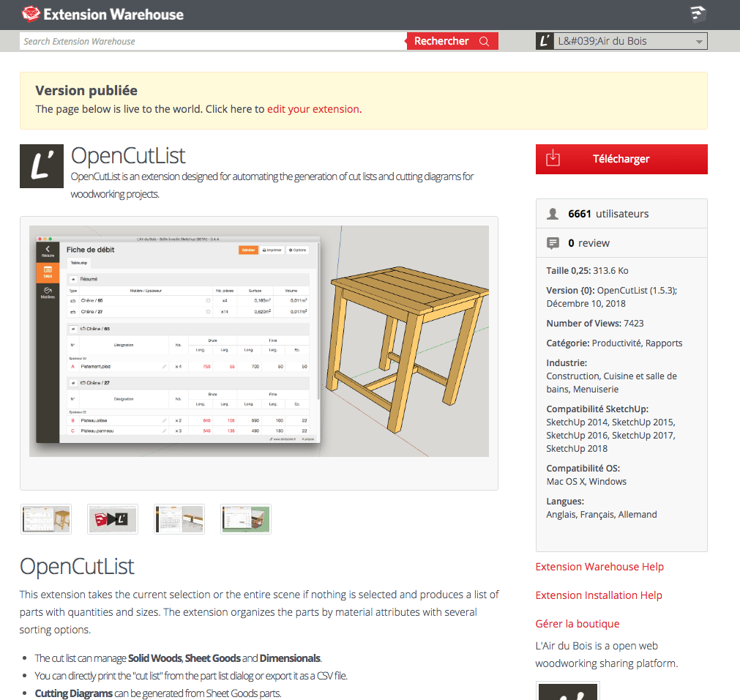Viewport: 740px width, 700px height.
Task: Open the SketchUp icon in the header's right corner
Action: (698, 14)
